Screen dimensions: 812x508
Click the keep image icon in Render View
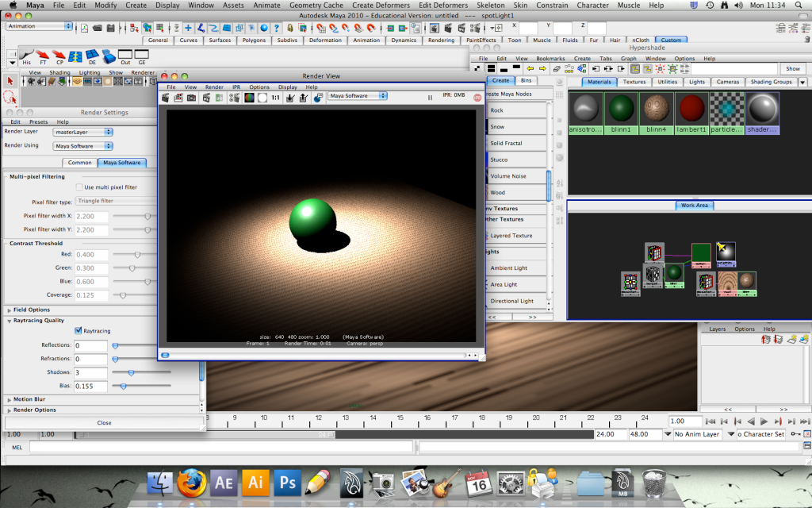click(x=290, y=97)
